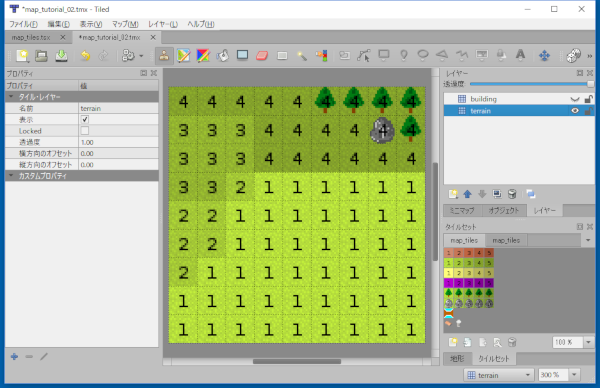The image size is (600, 388).
Task: Open the terrain layer dropdown at bottom
Action: click(499, 375)
